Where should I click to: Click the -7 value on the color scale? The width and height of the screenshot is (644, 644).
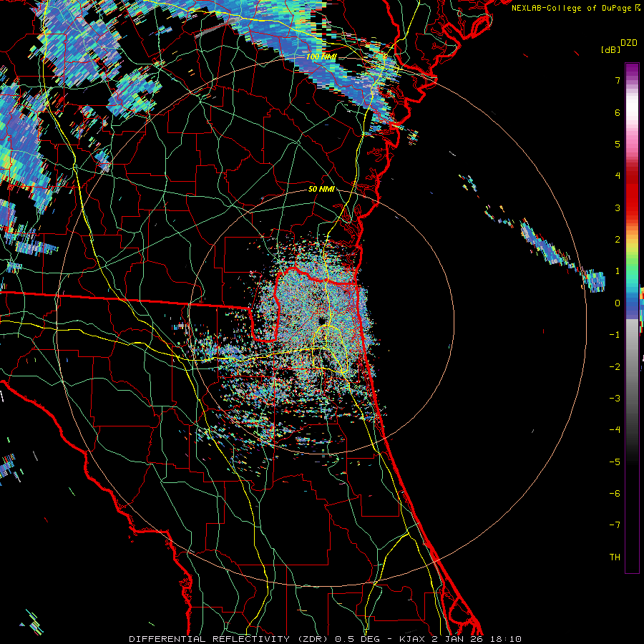615,525
